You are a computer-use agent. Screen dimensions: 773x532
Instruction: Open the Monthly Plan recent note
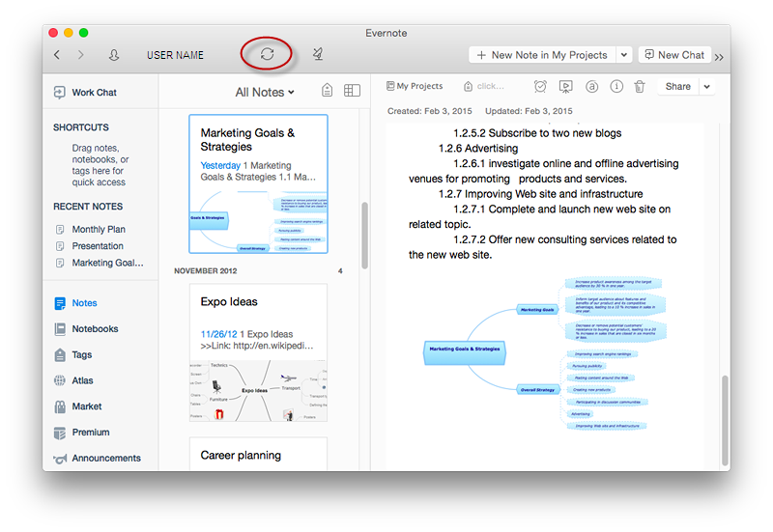(x=99, y=229)
